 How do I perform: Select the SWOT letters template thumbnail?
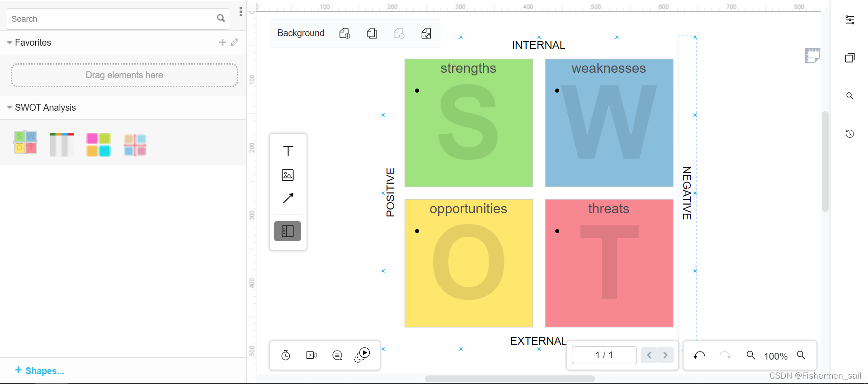(x=25, y=143)
